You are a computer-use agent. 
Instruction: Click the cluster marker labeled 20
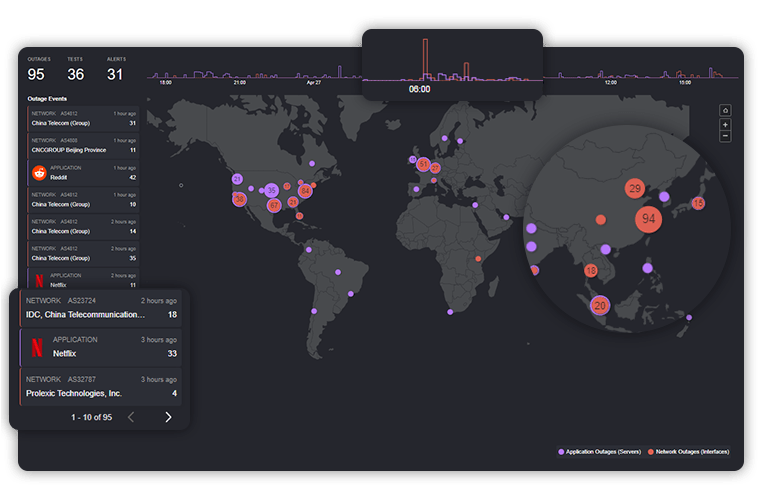[x=600, y=306]
